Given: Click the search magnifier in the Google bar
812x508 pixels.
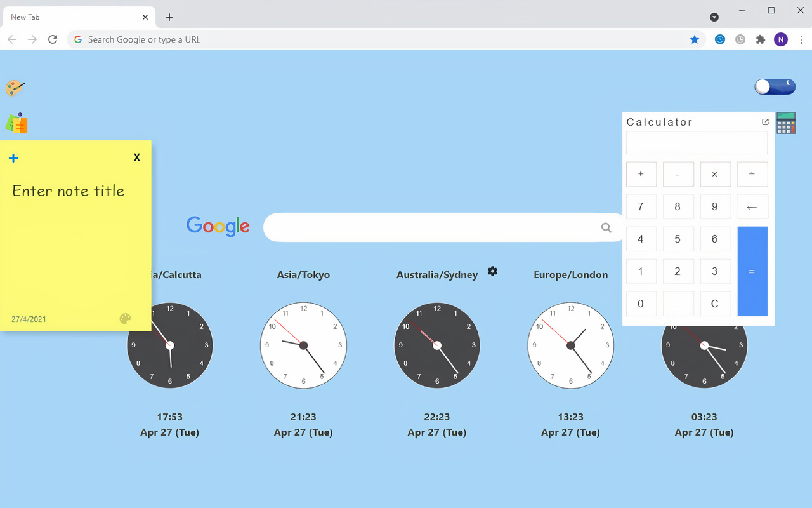Looking at the screenshot, I should click(606, 227).
